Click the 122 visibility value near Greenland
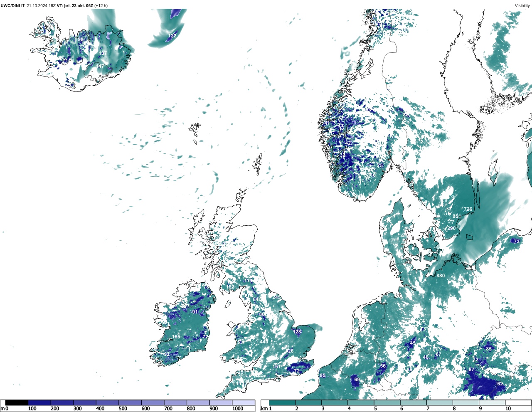The height and width of the screenshot is (412, 532). pos(172,36)
